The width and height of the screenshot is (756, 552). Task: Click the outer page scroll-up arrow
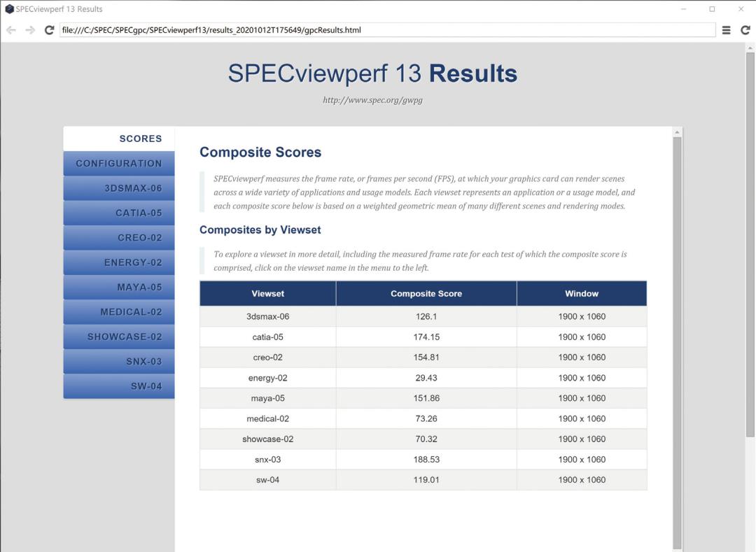coord(750,48)
